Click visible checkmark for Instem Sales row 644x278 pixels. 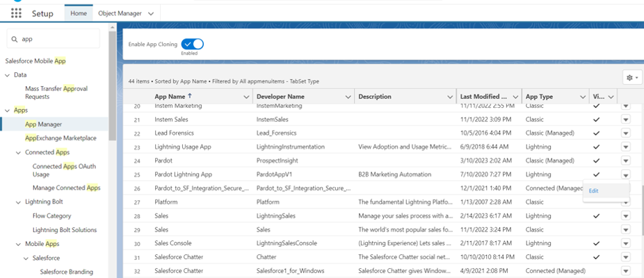pyautogui.click(x=597, y=120)
